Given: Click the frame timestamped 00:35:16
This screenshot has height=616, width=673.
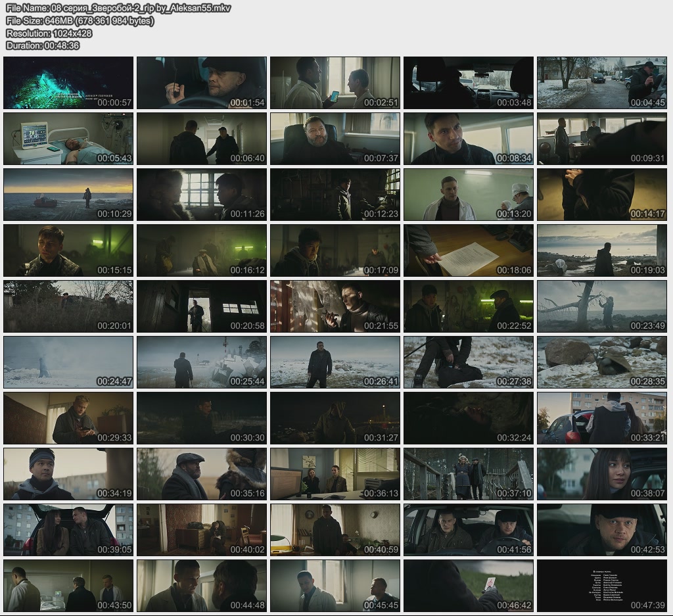Looking at the screenshot, I should click(x=202, y=474).
